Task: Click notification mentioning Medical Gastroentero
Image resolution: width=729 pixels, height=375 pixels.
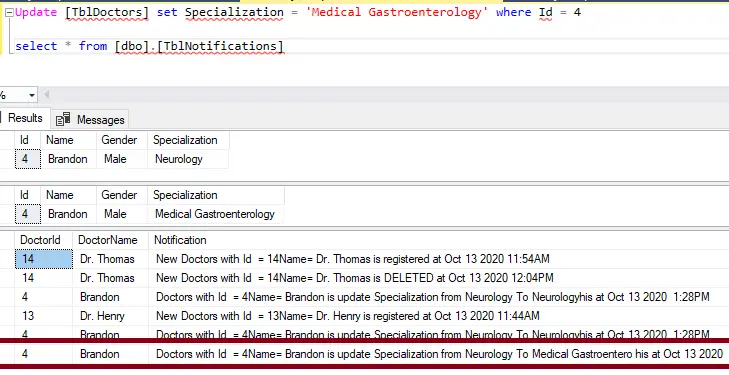Action: (439, 354)
